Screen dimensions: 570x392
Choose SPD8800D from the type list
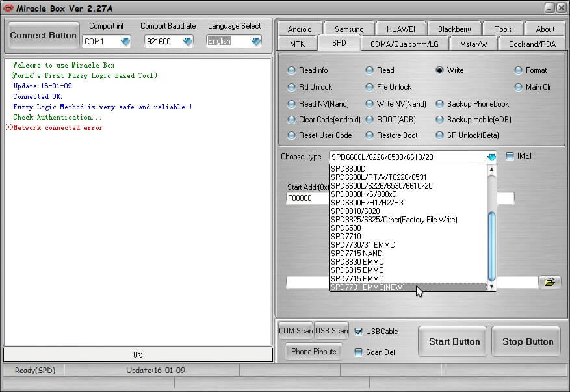(x=408, y=169)
